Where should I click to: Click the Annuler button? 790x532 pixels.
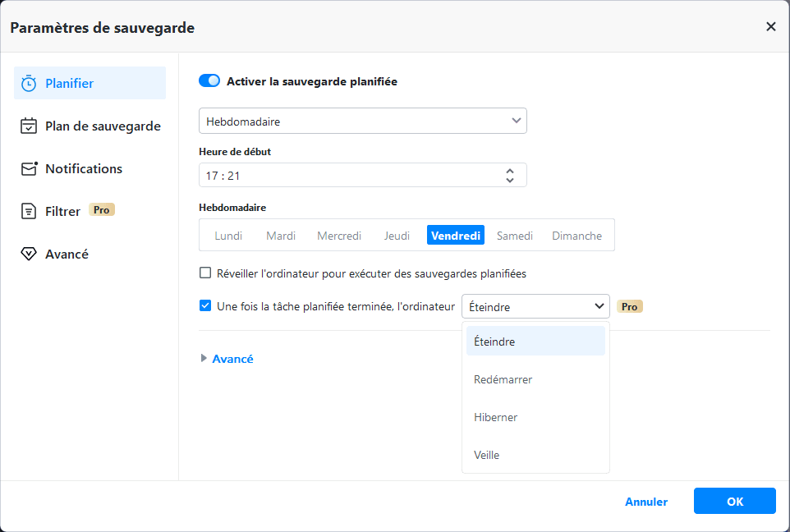(646, 502)
